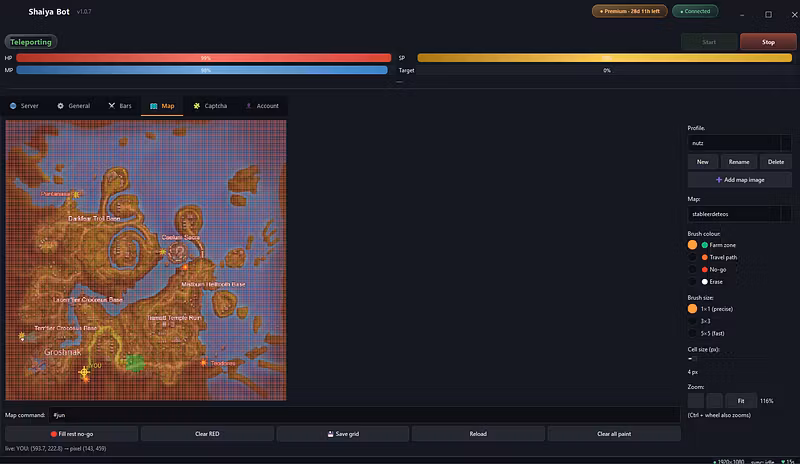Viewport: 800px width, 464px height.
Task: Fill the rest of the map as no-go
Action: pyautogui.click(x=71, y=434)
